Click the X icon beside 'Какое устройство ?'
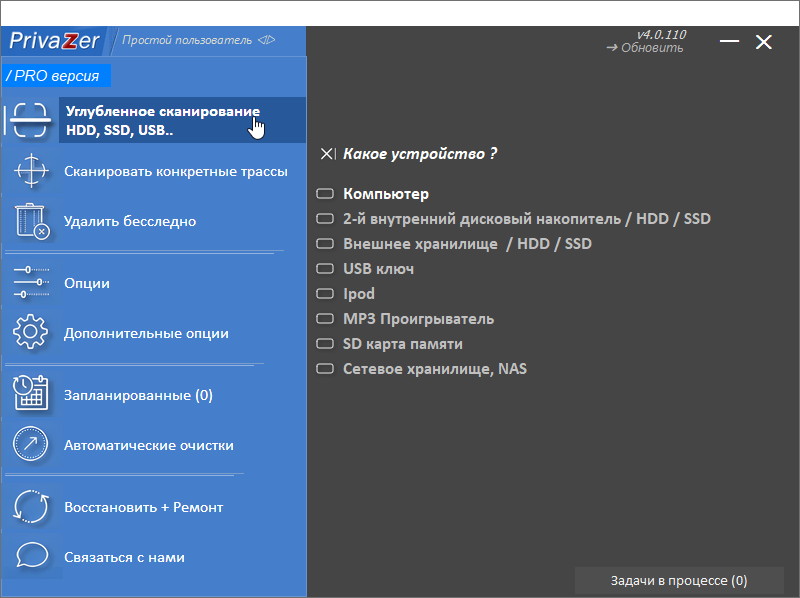This screenshot has height=598, width=800. coord(328,154)
